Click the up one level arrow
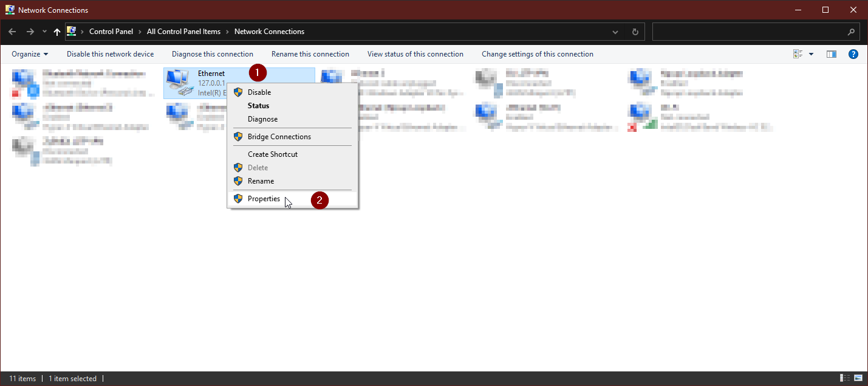The width and height of the screenshot is (868, 386). [x=56, y=31]
